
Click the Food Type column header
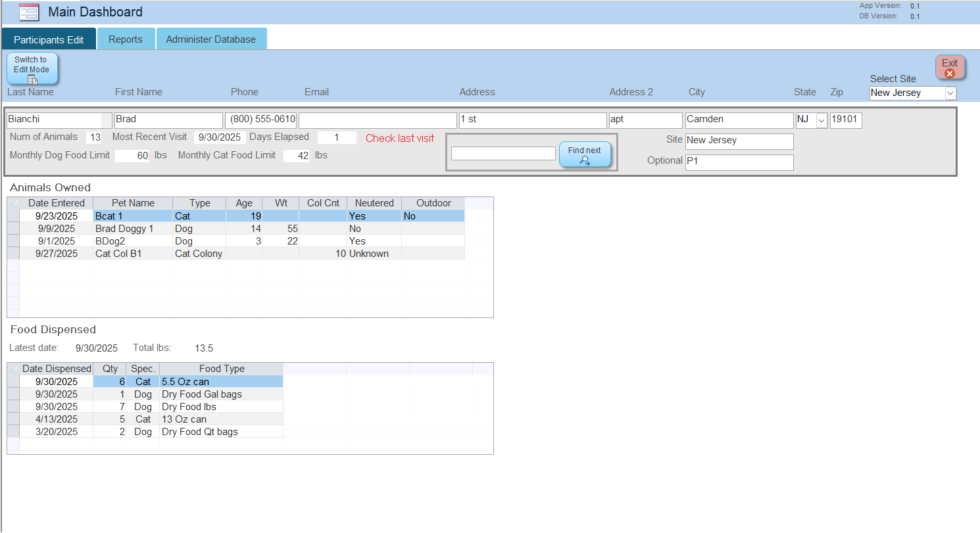(222, 369)
